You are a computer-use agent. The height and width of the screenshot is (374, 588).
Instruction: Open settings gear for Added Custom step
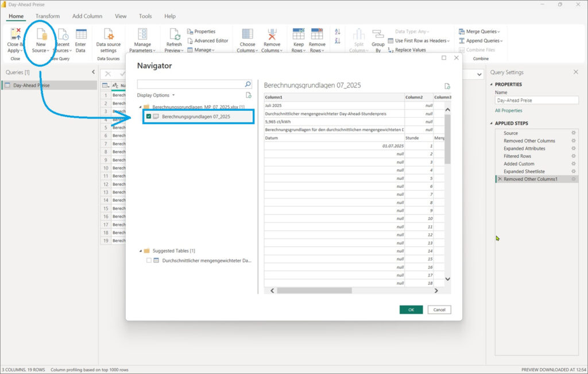pos(574,164)
